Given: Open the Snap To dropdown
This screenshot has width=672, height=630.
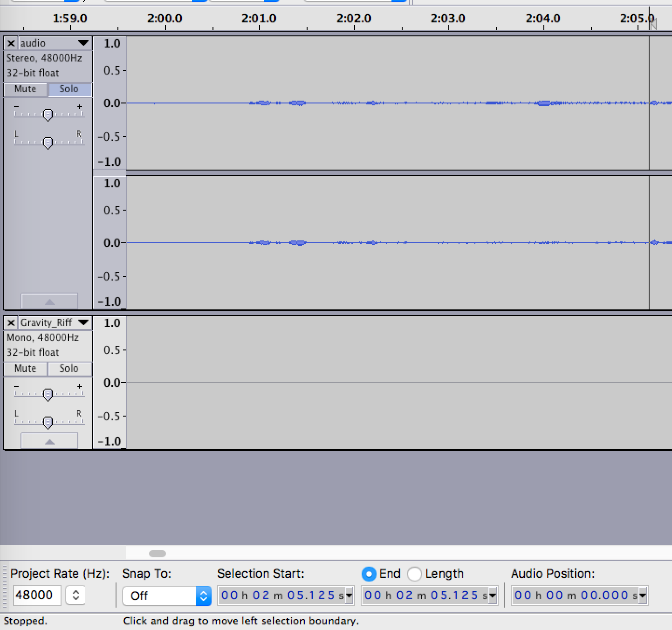Looking at the screenshot, I should tap(167, 596).
